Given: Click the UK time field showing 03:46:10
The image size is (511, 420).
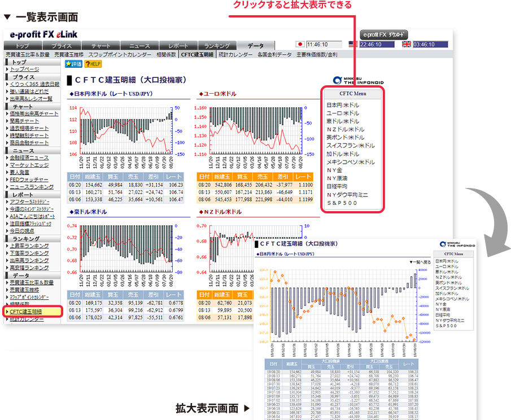Looking at the screenshot, I should [430, 44].
